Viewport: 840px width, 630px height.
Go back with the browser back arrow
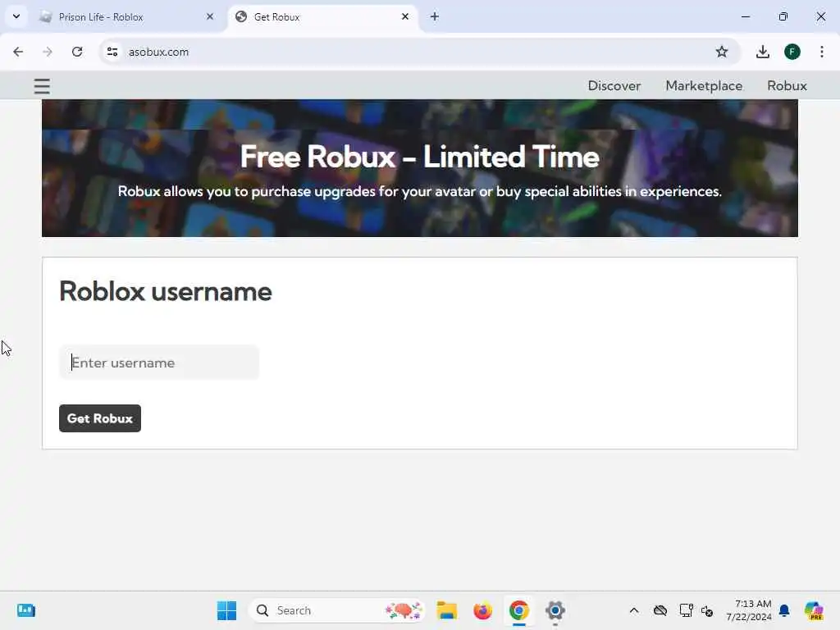click(x=18, y=52)
